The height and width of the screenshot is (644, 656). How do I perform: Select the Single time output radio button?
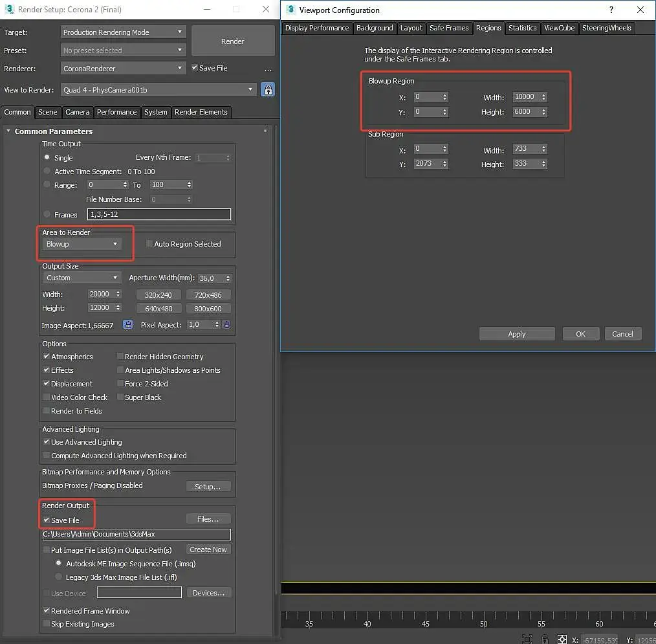pos(47,157)
